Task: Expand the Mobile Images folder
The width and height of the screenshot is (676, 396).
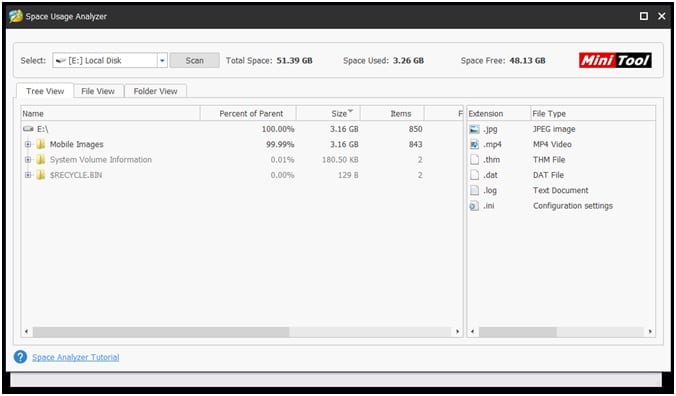Action: tap(28, 144)
